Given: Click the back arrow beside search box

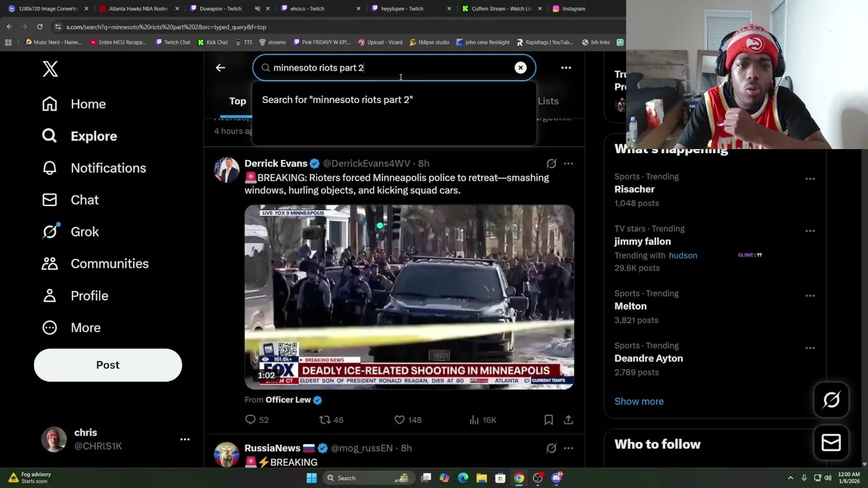Looking at the screenshot, I should point(220,68).
